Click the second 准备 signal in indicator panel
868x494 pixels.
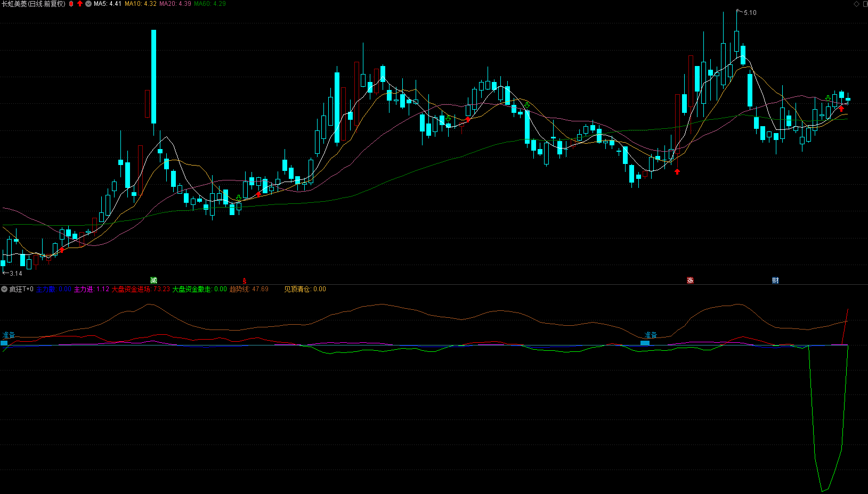(x=651, y=335)
